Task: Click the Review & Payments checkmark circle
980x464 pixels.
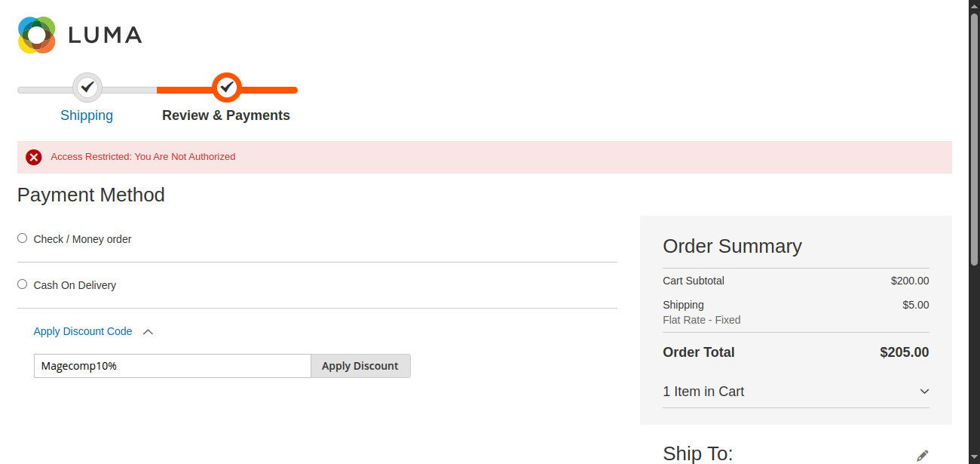Action: click(226, 88)
